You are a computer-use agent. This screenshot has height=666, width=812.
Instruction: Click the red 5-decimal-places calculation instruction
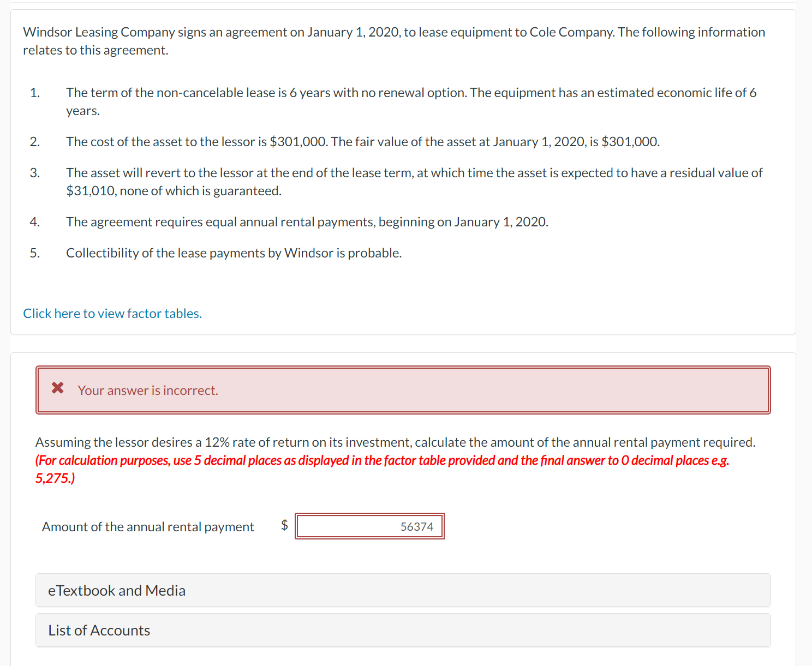382,469
